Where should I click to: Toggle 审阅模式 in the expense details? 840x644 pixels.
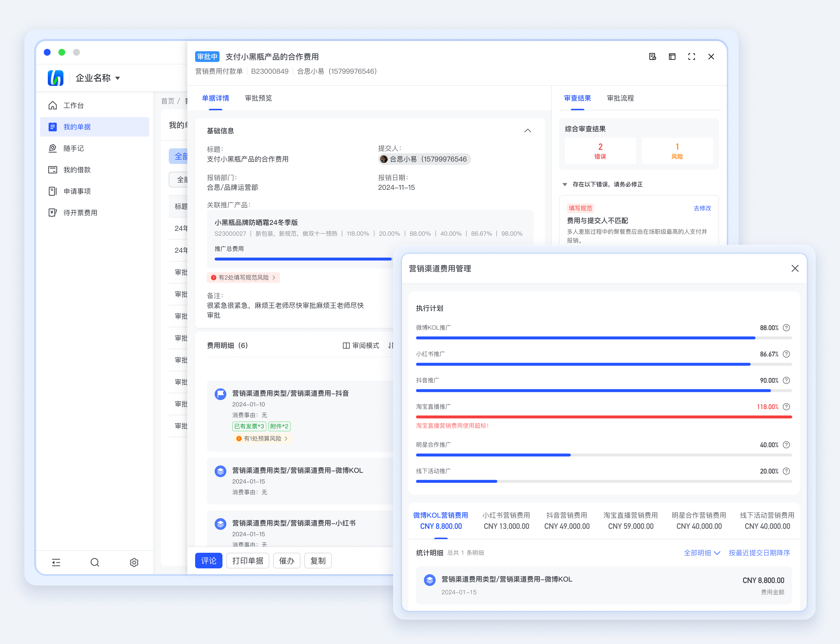(360, 345)
